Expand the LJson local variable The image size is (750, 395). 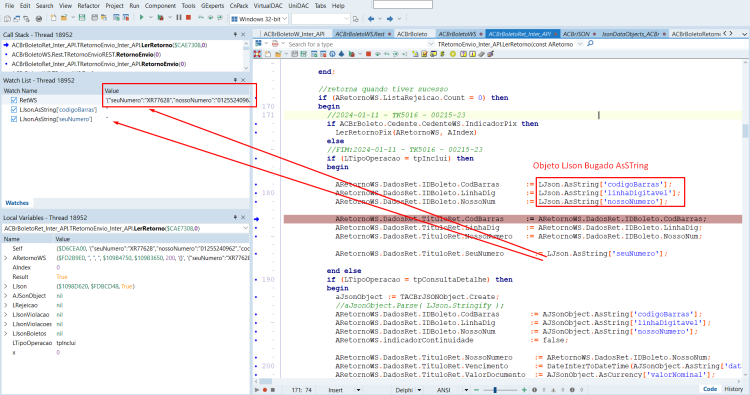pos(6,286)
